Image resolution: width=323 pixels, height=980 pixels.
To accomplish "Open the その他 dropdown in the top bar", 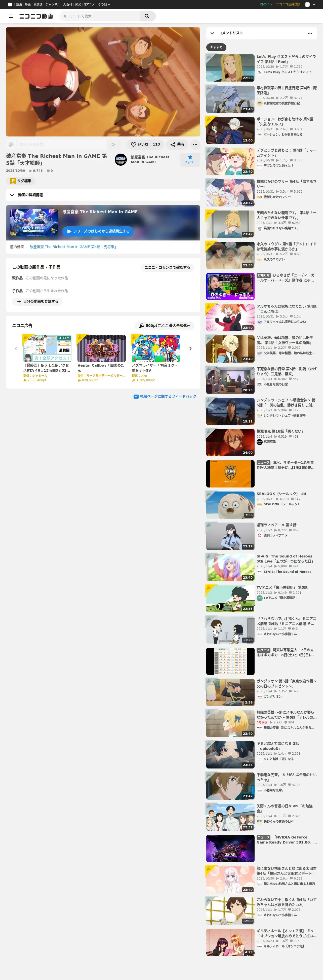I will pyautogui.click(x=104, y=5).
